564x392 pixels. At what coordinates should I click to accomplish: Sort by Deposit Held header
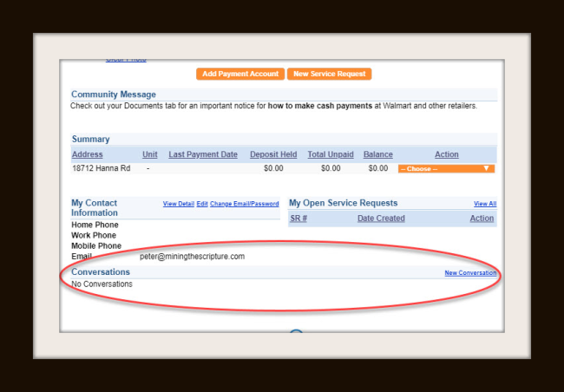273,154
